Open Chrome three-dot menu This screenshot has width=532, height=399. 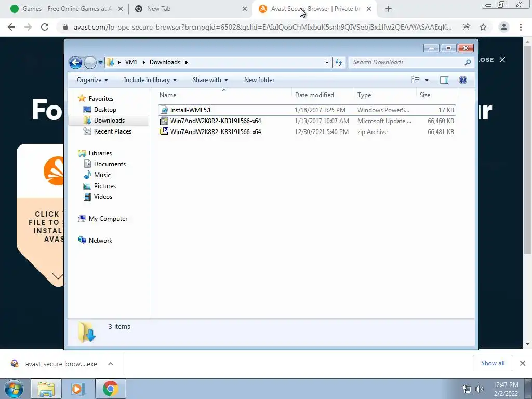coord(521,27)
